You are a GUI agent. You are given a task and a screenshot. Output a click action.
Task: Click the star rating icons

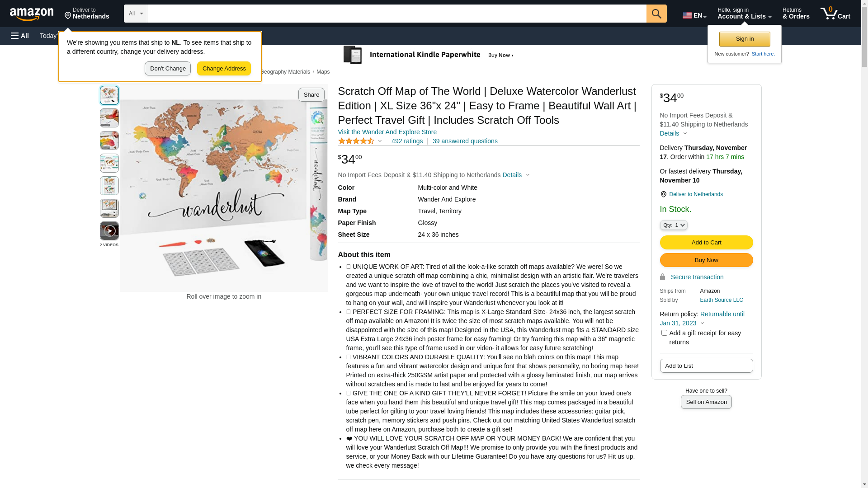coord(356,141)
